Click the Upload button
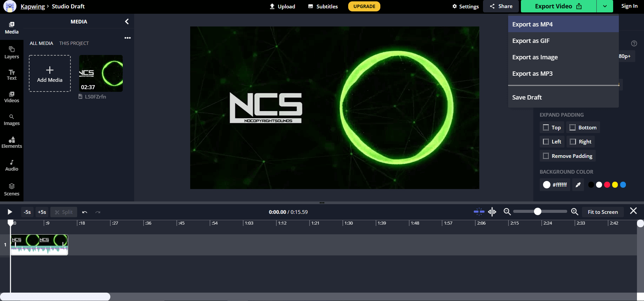Image resolution: width=644 pixels, height=301 pixels. point(282,6)
